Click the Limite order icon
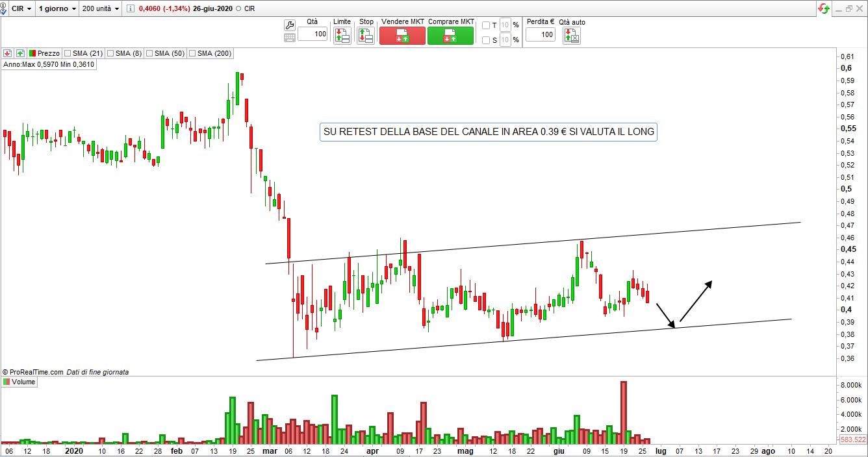Image resolution: width=868 pixels, height=457 pixels. coord(342,36)
